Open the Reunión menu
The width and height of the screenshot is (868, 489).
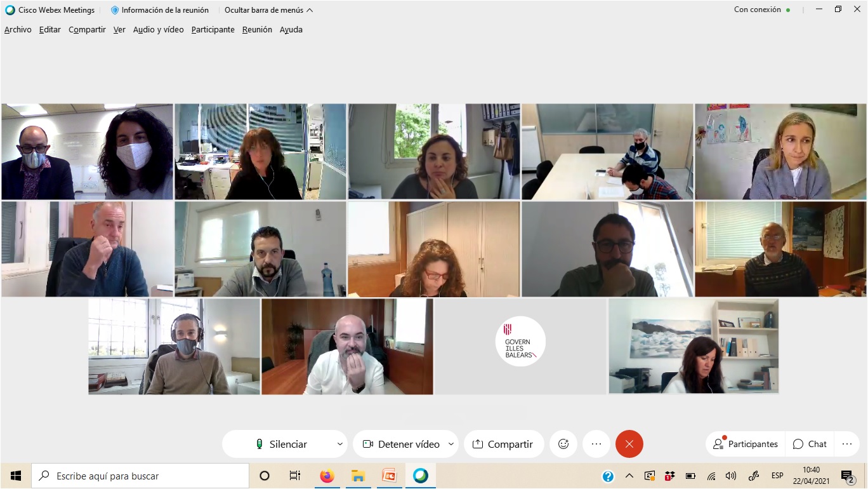[x=257, y=29]
